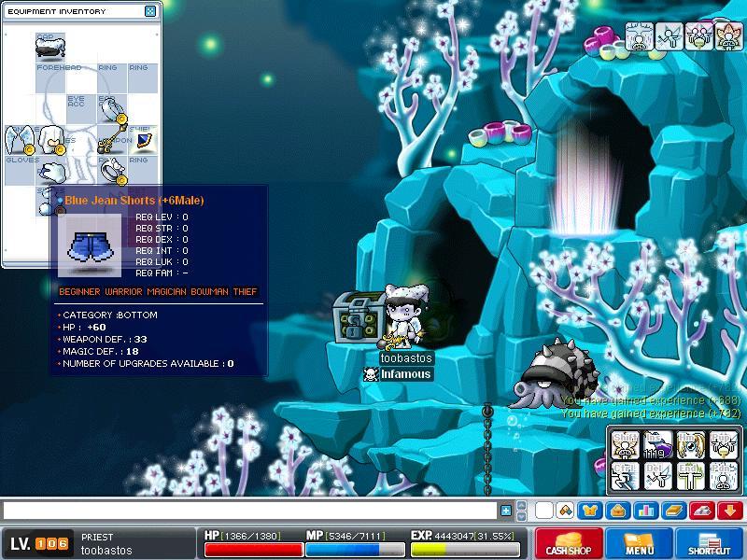Open the Short Cut button
The height and width of the screenshot is (560, 747).
coord(709,543)
